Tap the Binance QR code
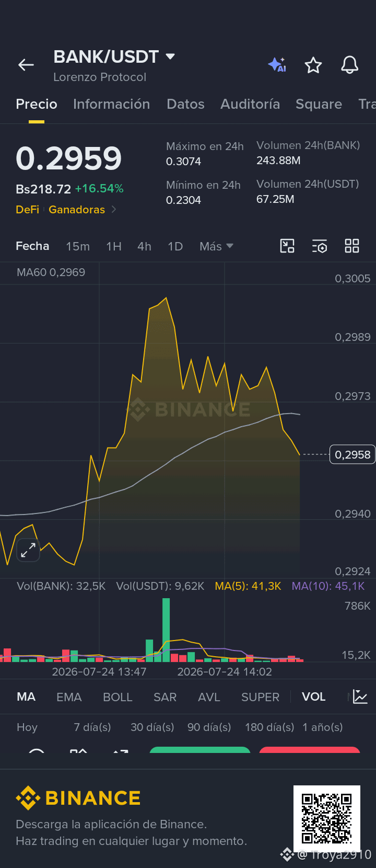Screen dimensions: 376x868 (x=327, y=819)
